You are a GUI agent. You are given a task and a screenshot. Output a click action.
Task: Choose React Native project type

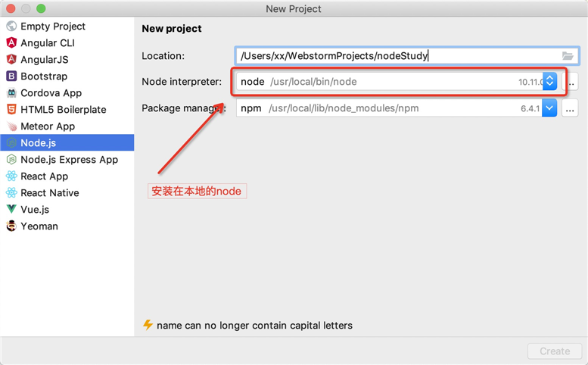pyautogui.click(x=50, y=193)
